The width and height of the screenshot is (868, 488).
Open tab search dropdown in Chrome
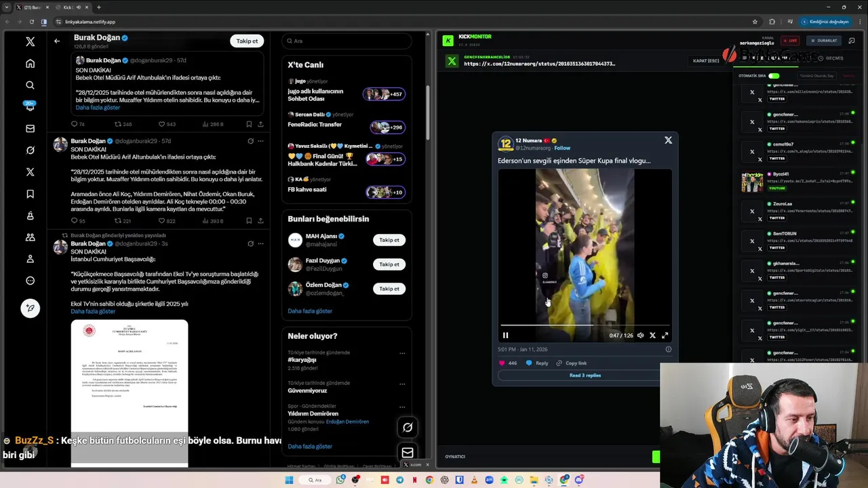[8, 7]
